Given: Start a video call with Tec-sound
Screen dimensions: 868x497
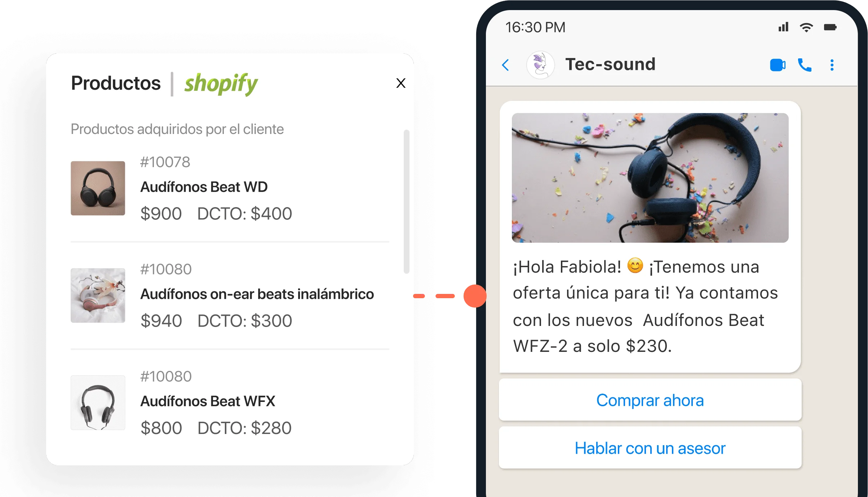Looking at the screenshot, I should point(778,65).
